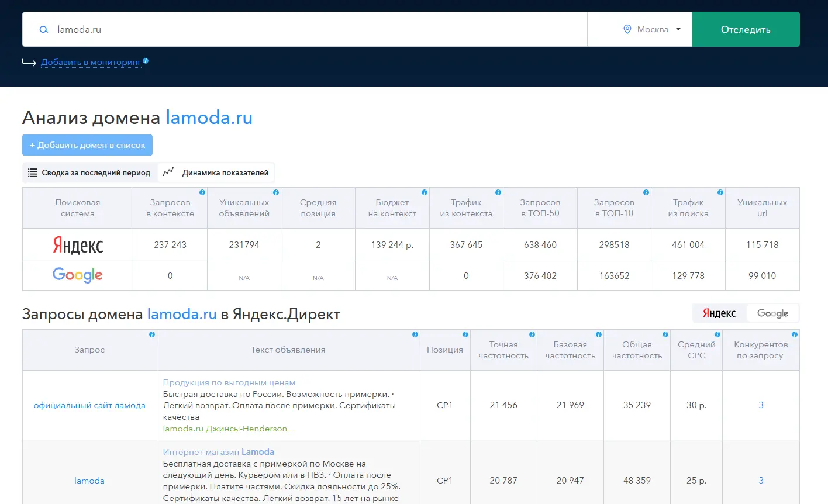Open info icon for Общая частотность
828x504 pixels.
point(665,334)
